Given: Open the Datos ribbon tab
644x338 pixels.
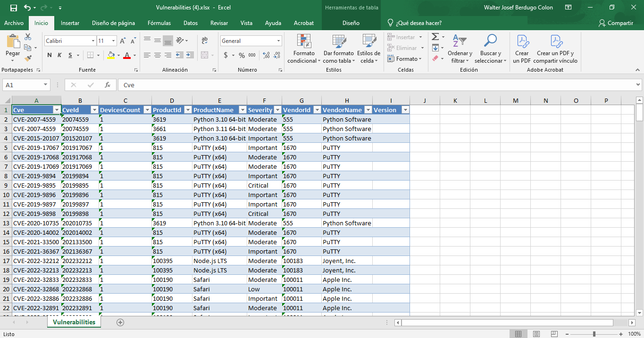Looking at the screenshot, I should click(x=191, y=23).
